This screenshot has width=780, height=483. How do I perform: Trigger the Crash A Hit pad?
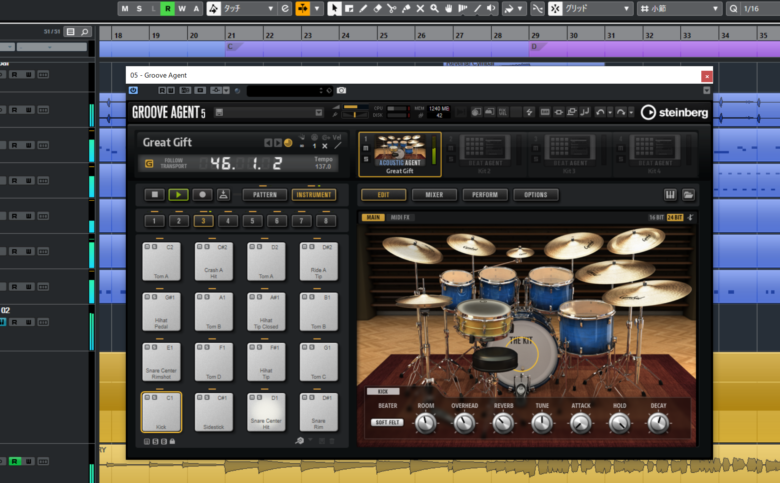[x=214, y=261]
